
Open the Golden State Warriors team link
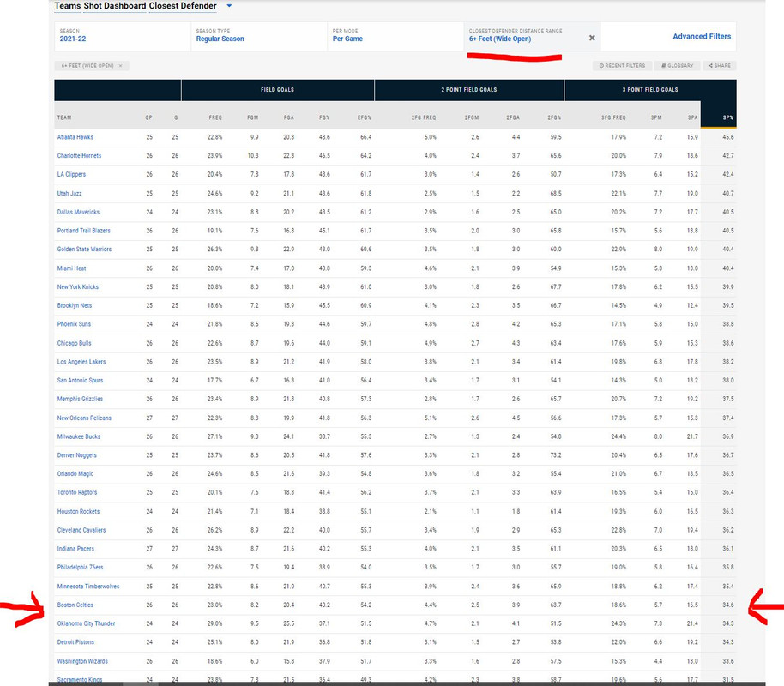point(84,249)
